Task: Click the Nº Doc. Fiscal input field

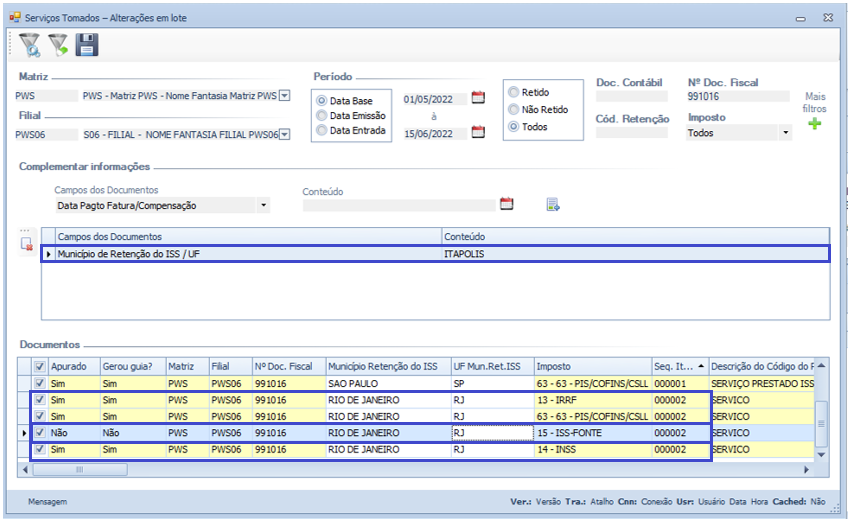Action: 738,97
